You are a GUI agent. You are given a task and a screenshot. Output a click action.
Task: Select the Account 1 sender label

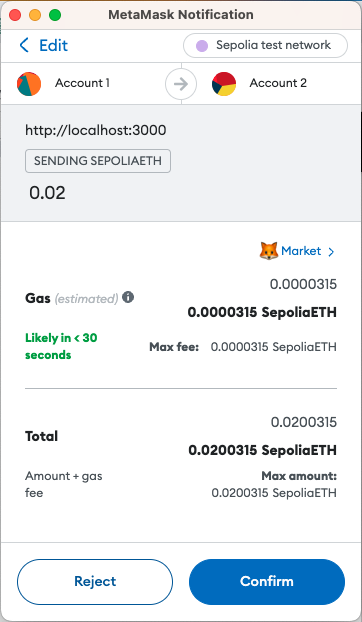coord(82,83)
